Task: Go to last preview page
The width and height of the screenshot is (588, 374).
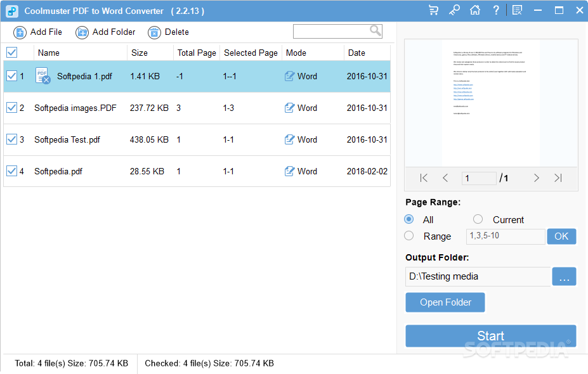Action: tap(558, 178)
